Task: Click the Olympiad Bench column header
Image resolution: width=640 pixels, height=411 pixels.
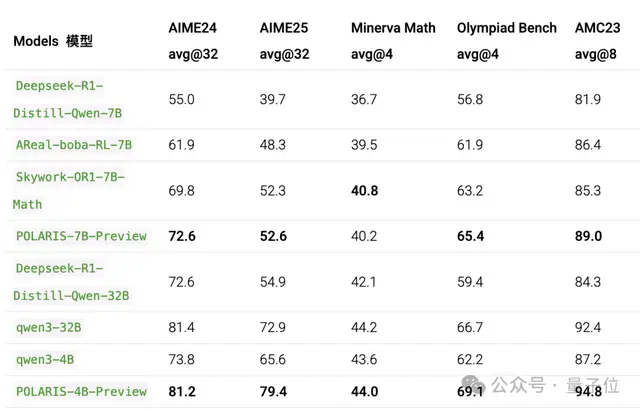Action: click(505, 28)
